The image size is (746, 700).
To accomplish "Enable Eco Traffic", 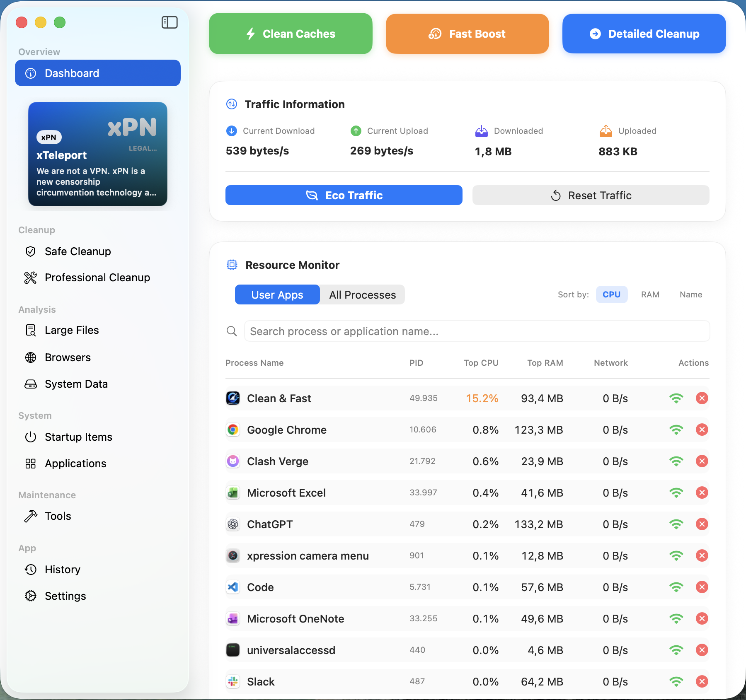I will (x=344, y=195).
